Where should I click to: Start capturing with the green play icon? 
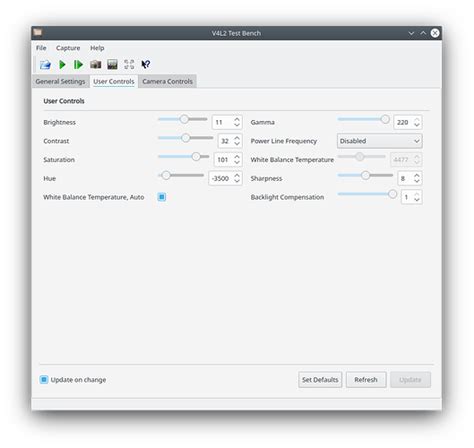tap(62, 64)
